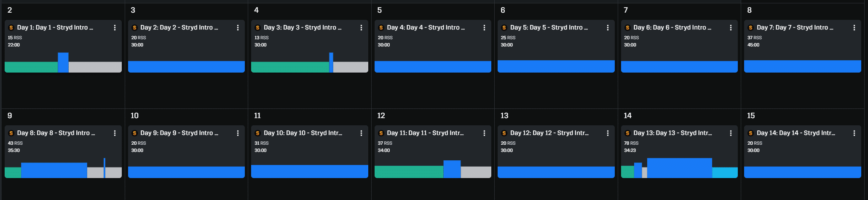868x200 pixels.
Task: Click the Stryd logo icon on Day 12
Action: pyautogui.click(x=504, y=133)
